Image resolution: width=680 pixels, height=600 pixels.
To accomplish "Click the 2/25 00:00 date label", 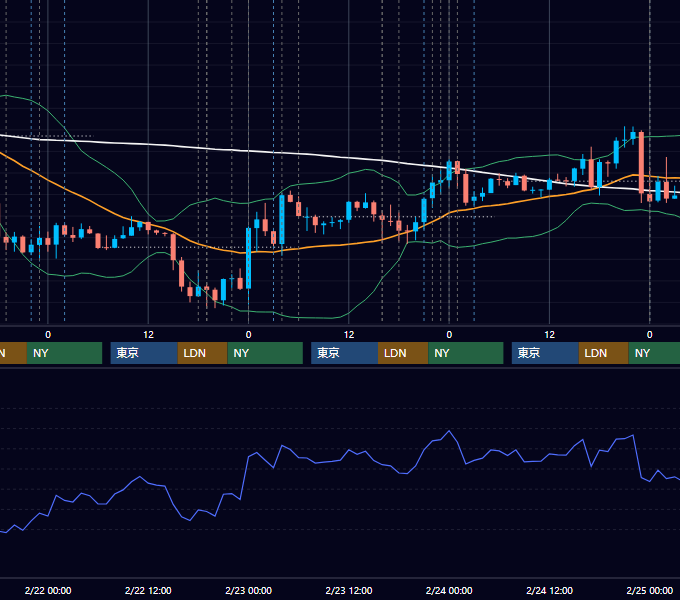I will point(650,590).
